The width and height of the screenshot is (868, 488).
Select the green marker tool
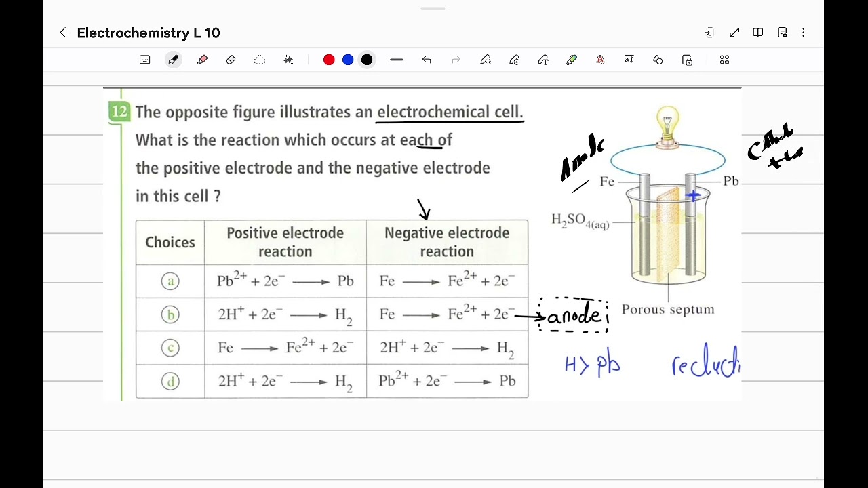[572, 60]
